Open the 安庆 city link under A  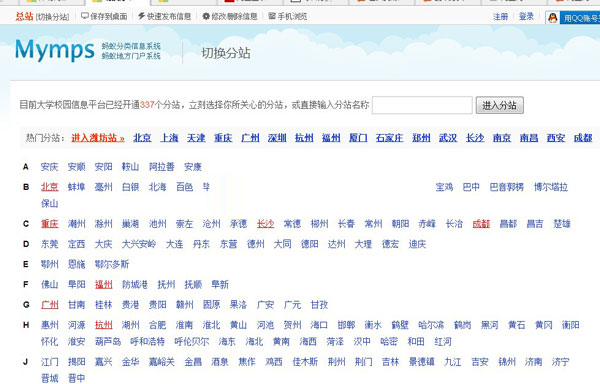click(49, 167)
